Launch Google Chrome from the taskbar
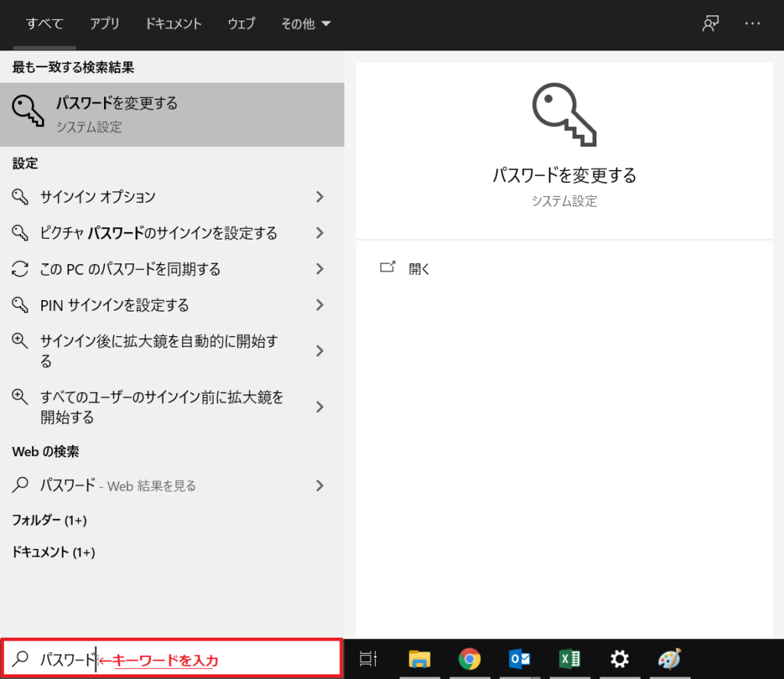Viewport: 784px width, 679px height. (x=469, y=658)
